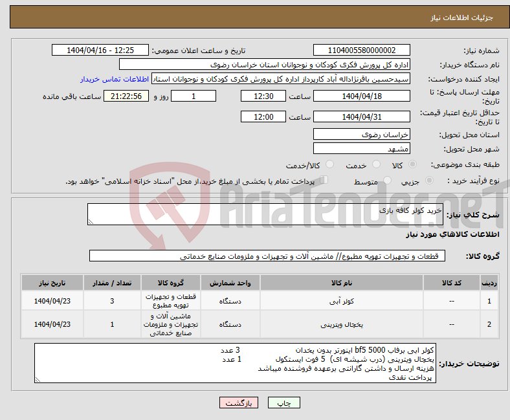Click the نام دستگاه خریدار field
The width and height of the screenshot is (510, 420).
tap(265, 65)
